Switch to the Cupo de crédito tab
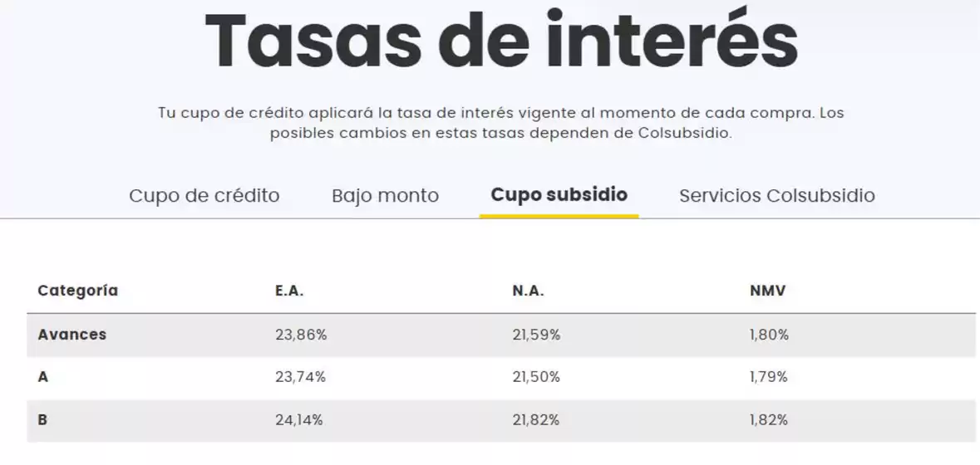980x465 pixels. [204, 196]
